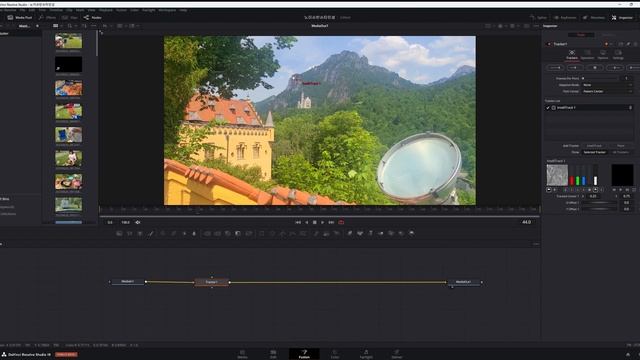This screenshot has height=360, width=640.
Task: Open the Keyframes editor panel
Action: pos(565,18)
